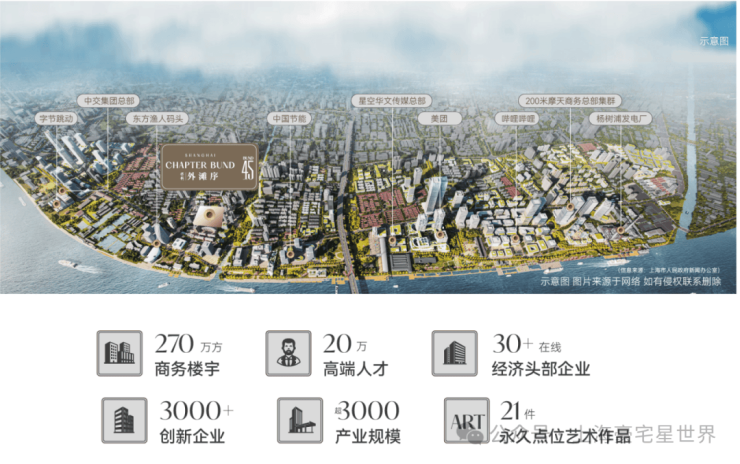Click the 商务楼宇 buildings icon
Viewport: 740px width, 464px height.
click(x=119, y=353)
